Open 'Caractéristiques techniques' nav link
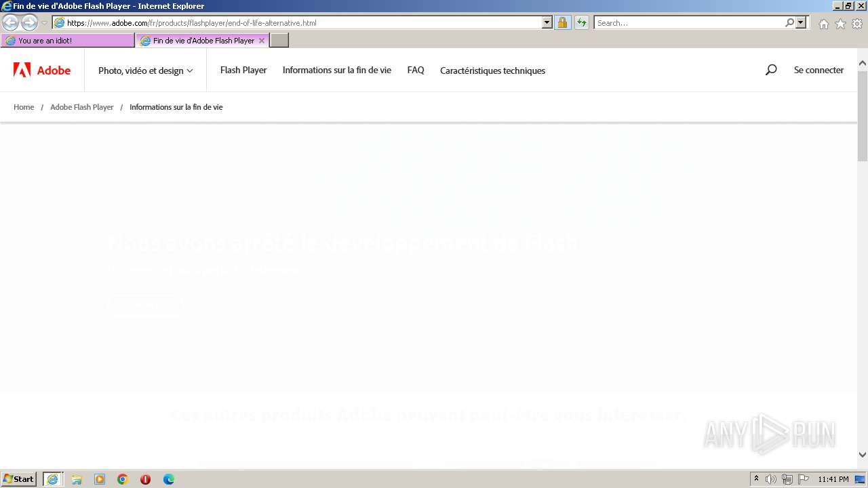This screenshot has width=868, height=488. [x=492, y=70]
